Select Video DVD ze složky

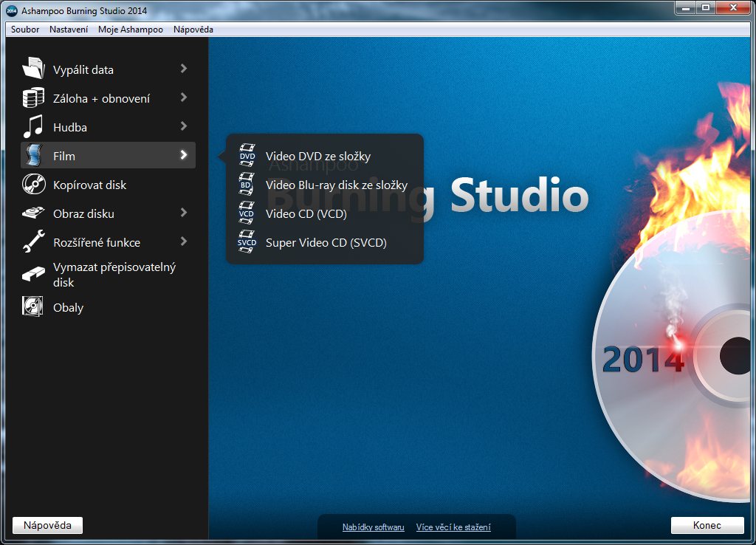click(x=318, y=157)
